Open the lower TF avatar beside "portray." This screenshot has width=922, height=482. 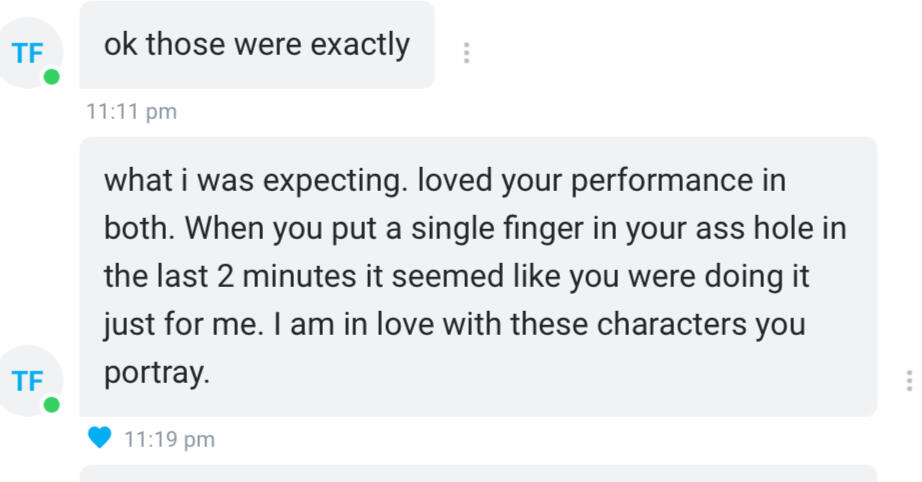pos(30,380)
